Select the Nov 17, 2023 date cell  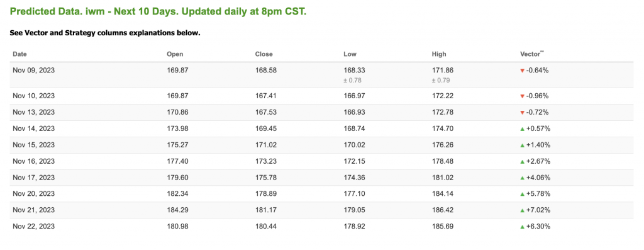(34, 178)
